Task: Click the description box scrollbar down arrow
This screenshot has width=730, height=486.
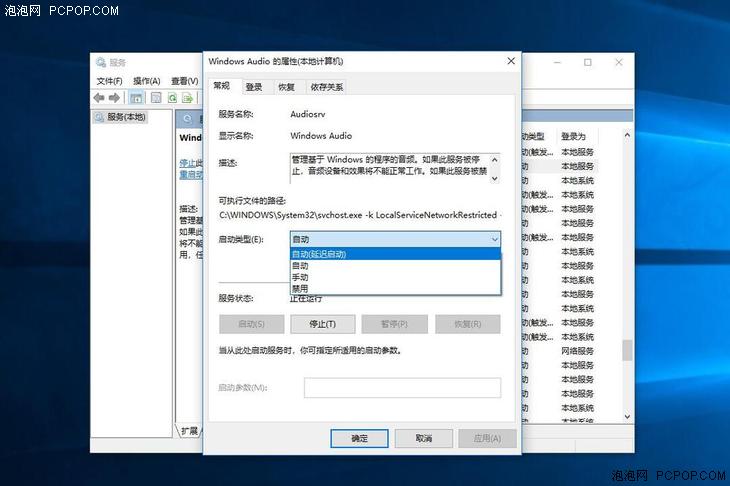Action: (494, 178)
